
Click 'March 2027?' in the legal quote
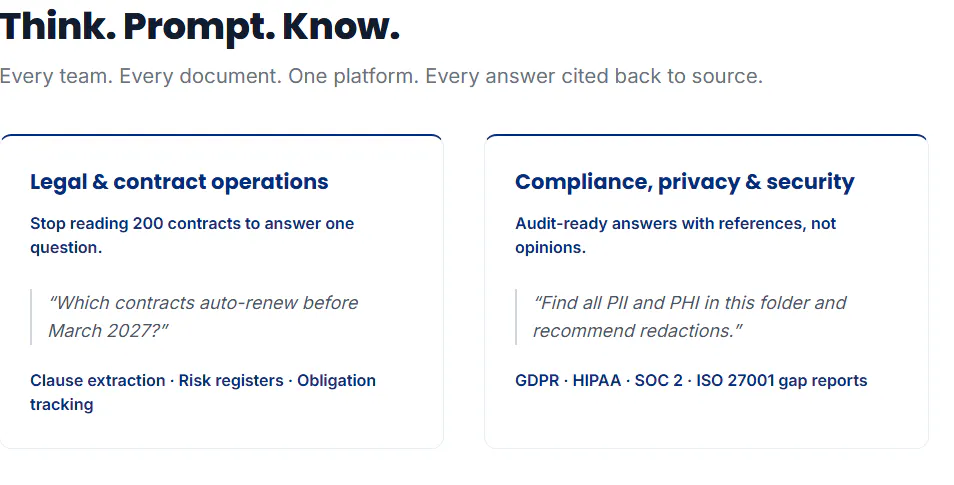click(108, 330)
